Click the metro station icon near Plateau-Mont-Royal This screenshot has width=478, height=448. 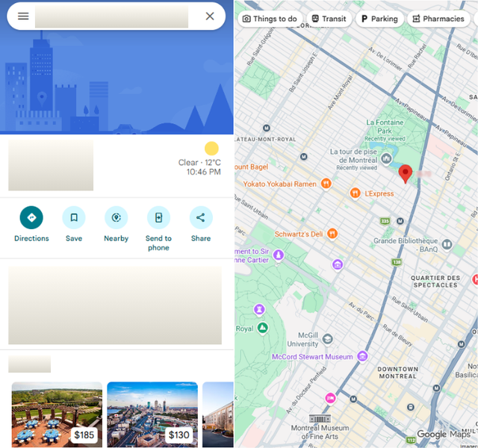266,128
